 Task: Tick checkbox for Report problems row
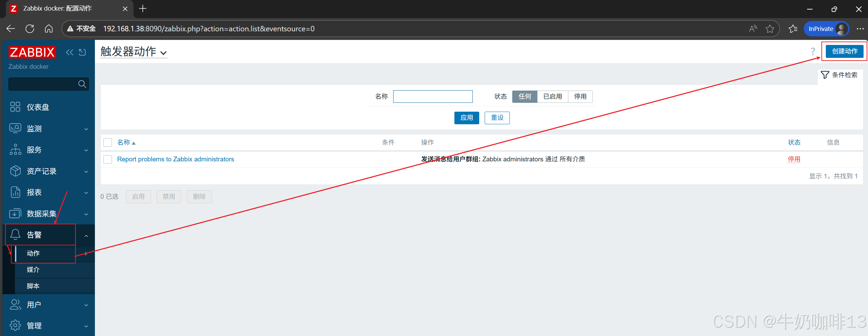click(x=108, y=159)
